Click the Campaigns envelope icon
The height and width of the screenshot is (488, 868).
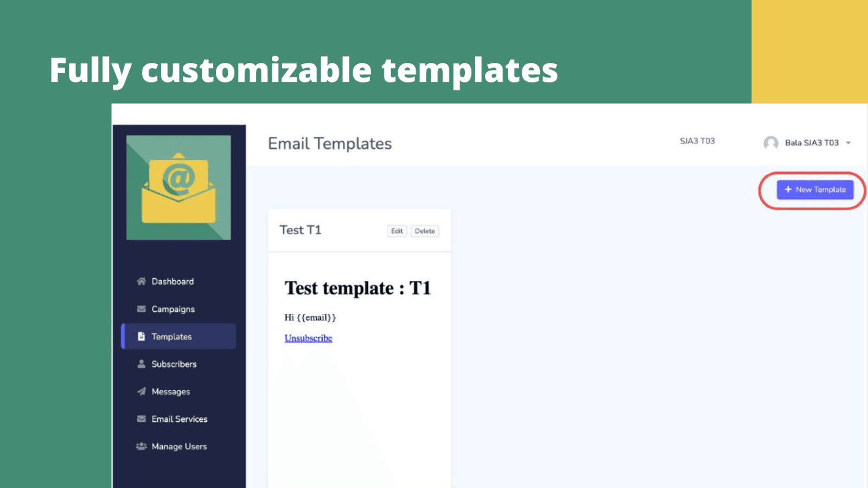(x=142, y=309)
